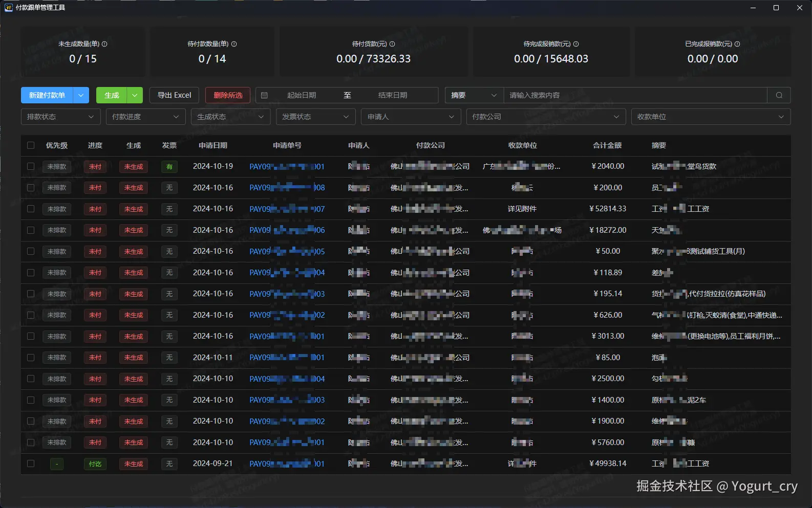Open the 申请人 filter dropdown

(411, 117)
